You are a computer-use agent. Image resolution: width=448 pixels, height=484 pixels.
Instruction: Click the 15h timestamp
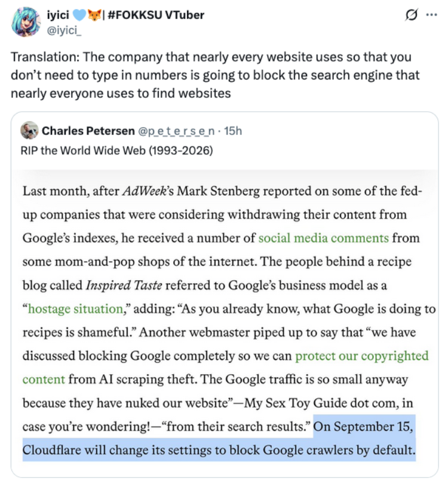click(233, 131)
